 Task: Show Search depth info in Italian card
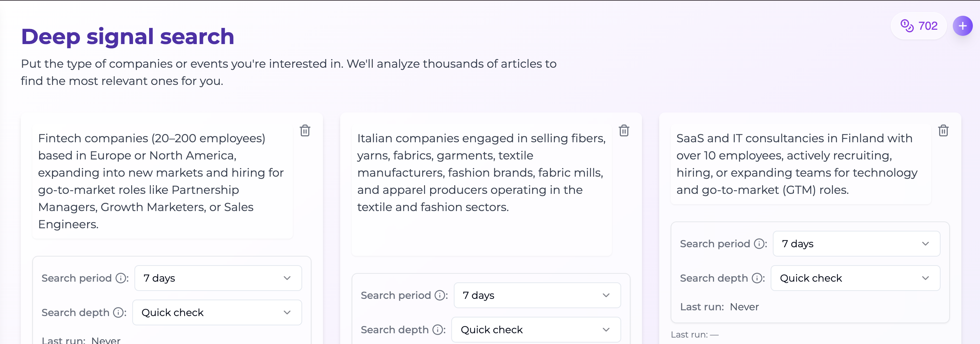pos(438,330)
